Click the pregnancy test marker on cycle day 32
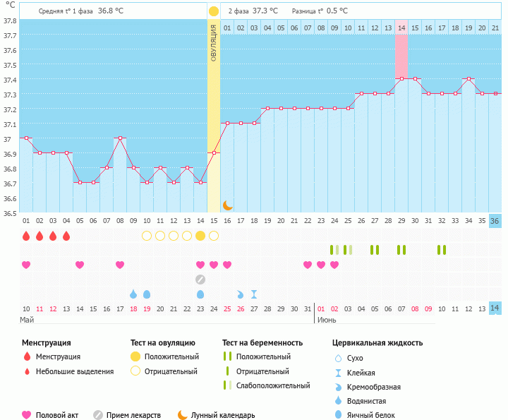The width and height of the screenshot is (508, 420). click(x=442, y=250)
